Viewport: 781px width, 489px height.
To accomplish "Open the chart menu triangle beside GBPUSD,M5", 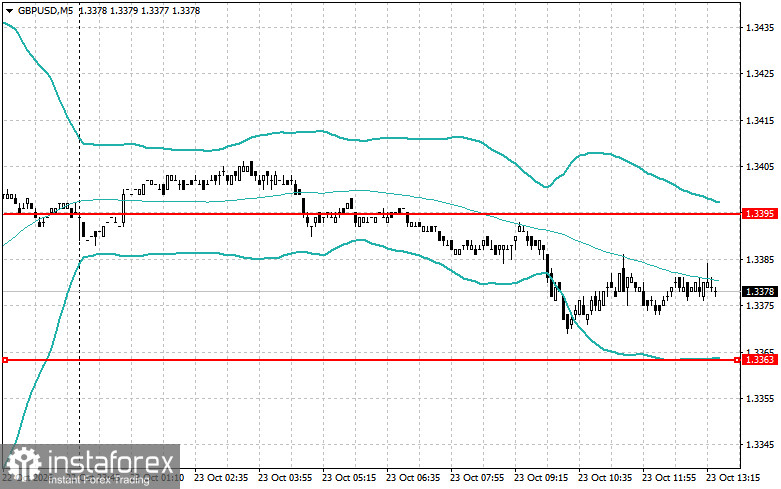I will point(9,11).
